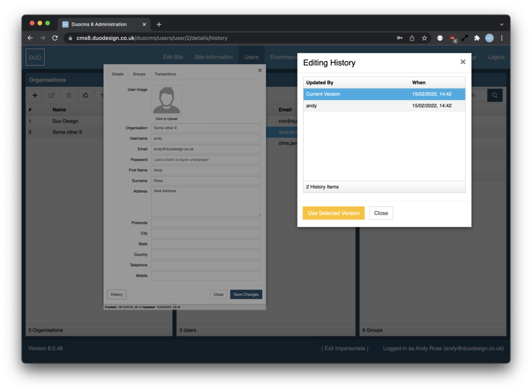The width and height of the screenshot is (532, 392).
Task: Click Close button in Editing History dialog
Action: tap(381, 213)
